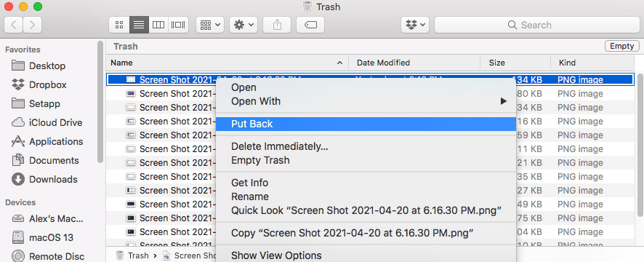Open the Dropbox toolbar dropdown
The height and width of the screenshot is (262, 644).
pyautogui.click(x=415, y=25)
